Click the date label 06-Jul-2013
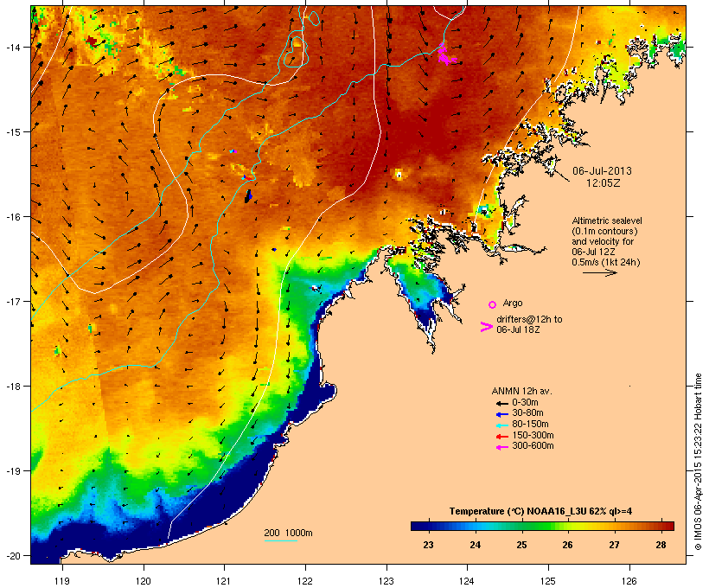709x588 pixels. tap(602, 171)
